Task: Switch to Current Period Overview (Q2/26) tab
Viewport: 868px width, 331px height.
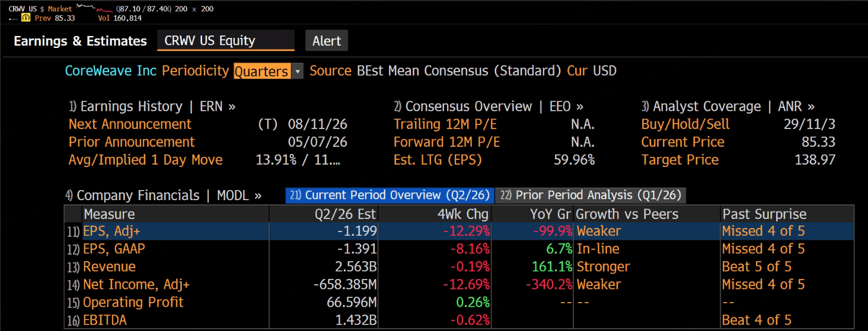Action: (390, 195)
